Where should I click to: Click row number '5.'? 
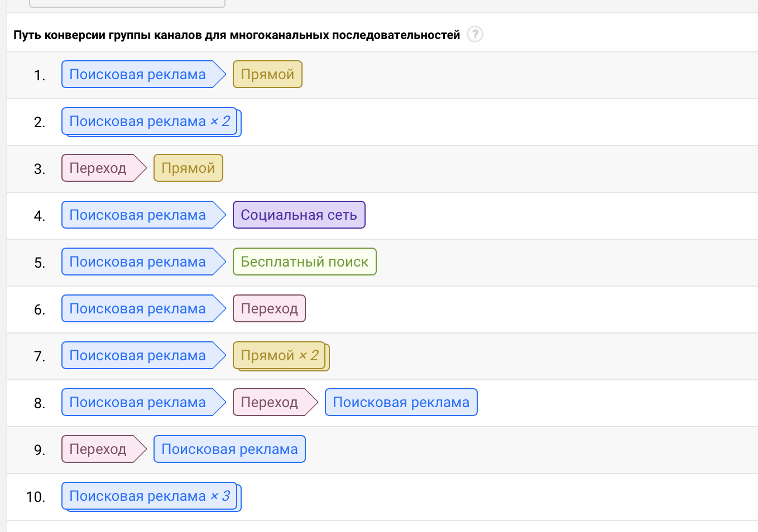[39, 263]
